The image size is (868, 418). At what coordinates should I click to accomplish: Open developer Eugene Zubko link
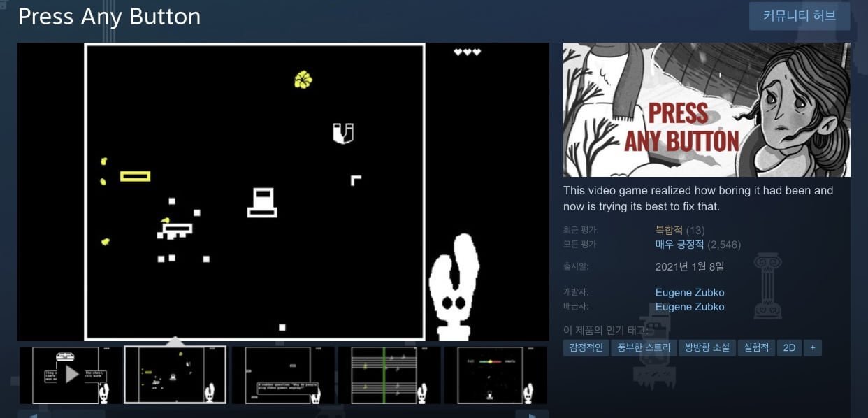pyautogui.click(x=690, y=292)
